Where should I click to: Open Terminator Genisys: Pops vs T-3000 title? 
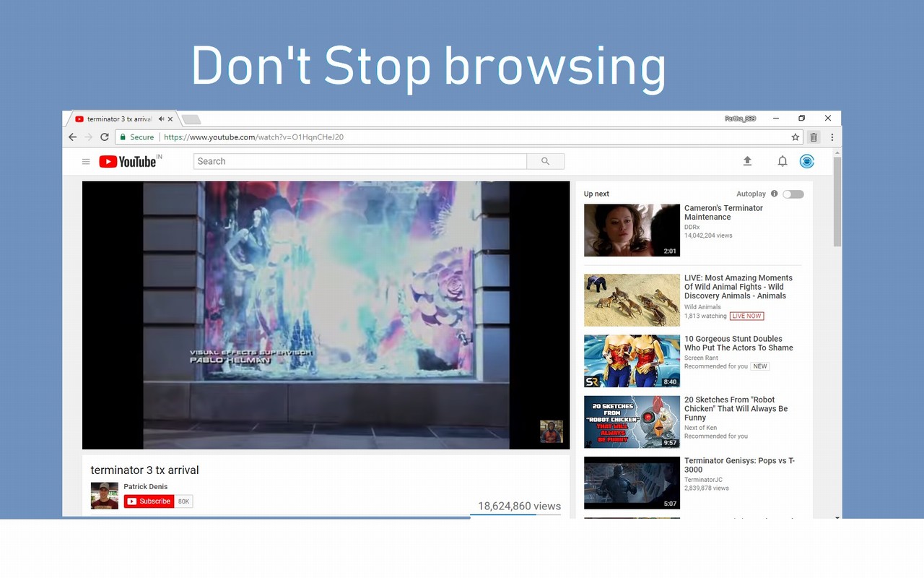click(x=739, y=465)
